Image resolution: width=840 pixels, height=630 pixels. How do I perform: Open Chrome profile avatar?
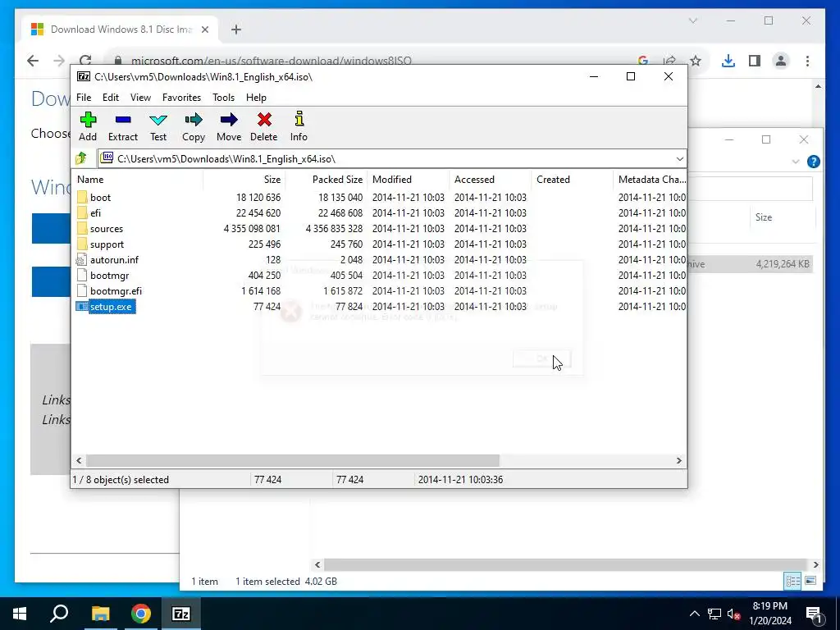point(781,61)
